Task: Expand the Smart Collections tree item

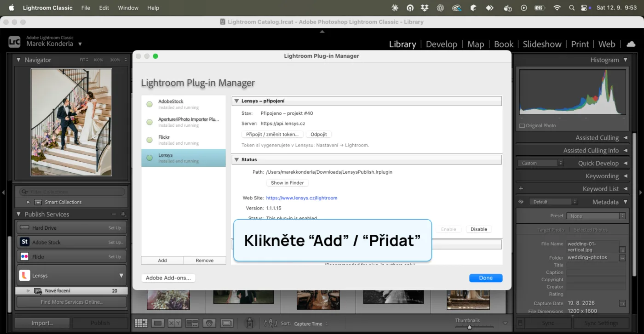Action: [29, 202]
